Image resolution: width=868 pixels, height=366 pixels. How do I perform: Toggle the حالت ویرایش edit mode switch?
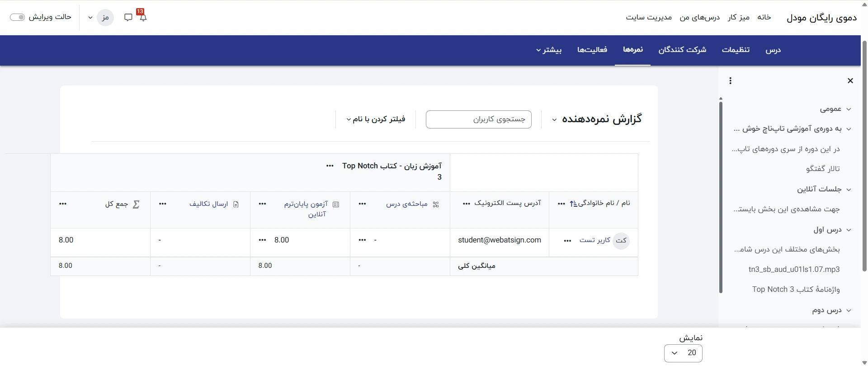click(x=17, y=17)
